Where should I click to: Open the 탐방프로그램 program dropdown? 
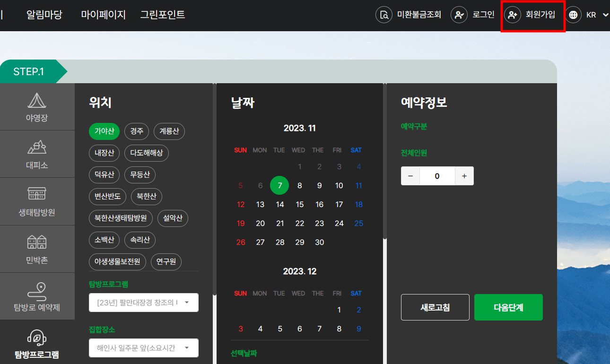point(143,303)
